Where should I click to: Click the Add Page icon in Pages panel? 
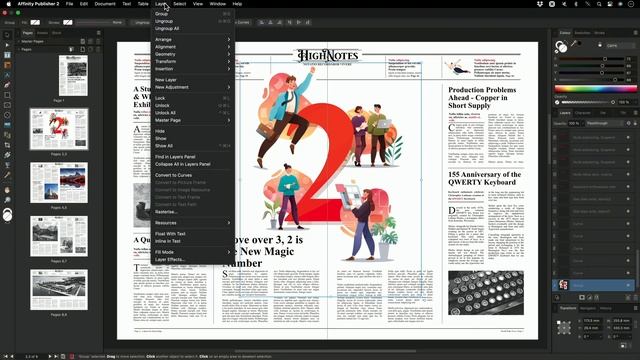83,49
